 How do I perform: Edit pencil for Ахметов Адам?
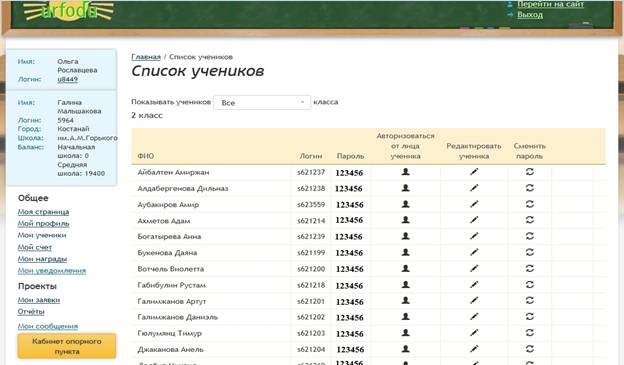coord(474,220)
